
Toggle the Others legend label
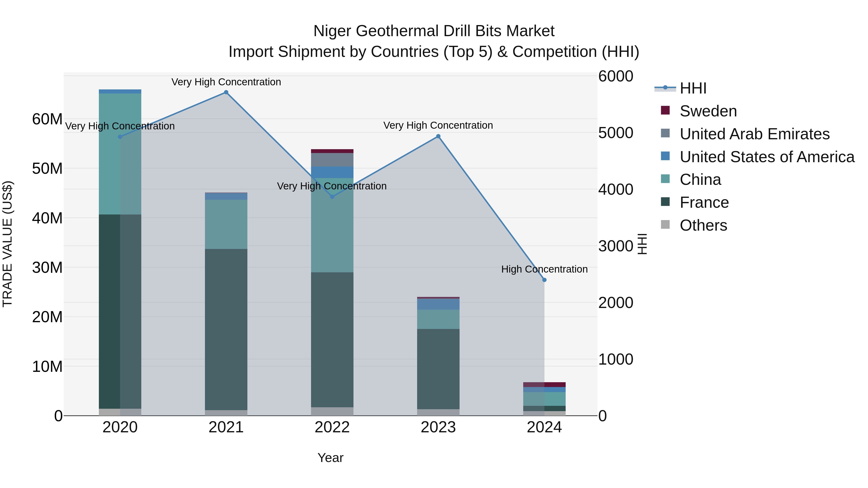(704, 225)
